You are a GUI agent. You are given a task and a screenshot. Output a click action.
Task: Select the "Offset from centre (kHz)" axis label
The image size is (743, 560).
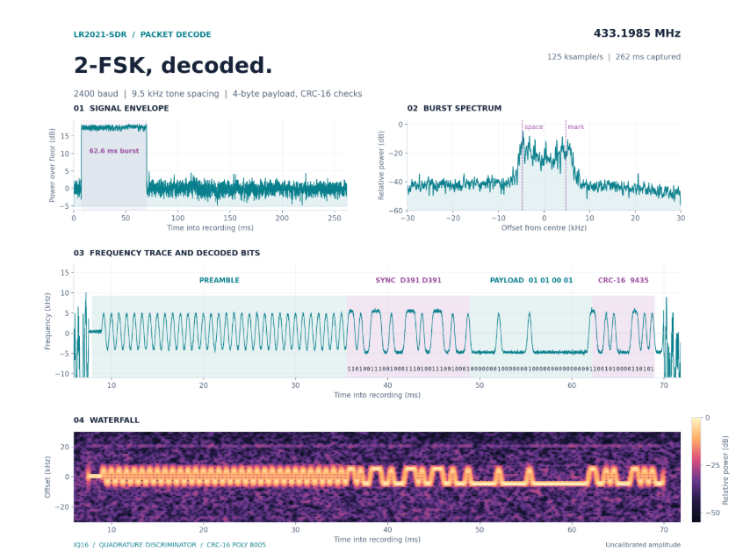tap(544, 228)
